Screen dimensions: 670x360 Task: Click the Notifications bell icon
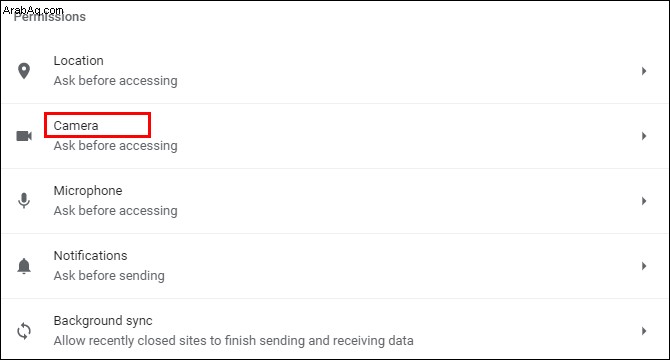coord(24,266)
